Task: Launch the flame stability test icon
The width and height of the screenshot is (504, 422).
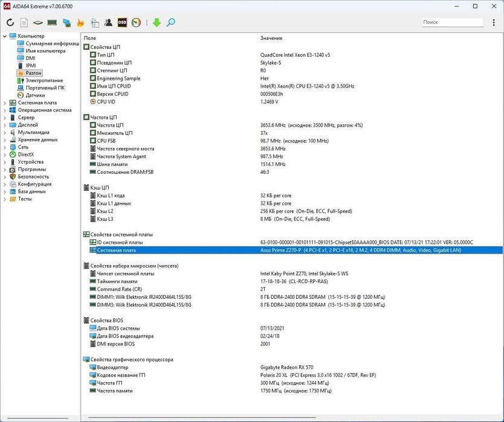Action: point(80,22)
